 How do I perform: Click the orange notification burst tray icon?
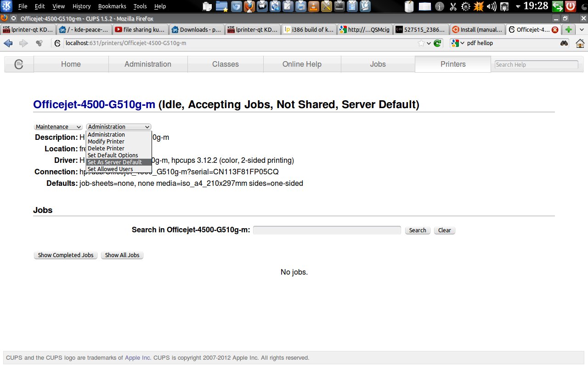pyautogui.click(x=479, y=6)
